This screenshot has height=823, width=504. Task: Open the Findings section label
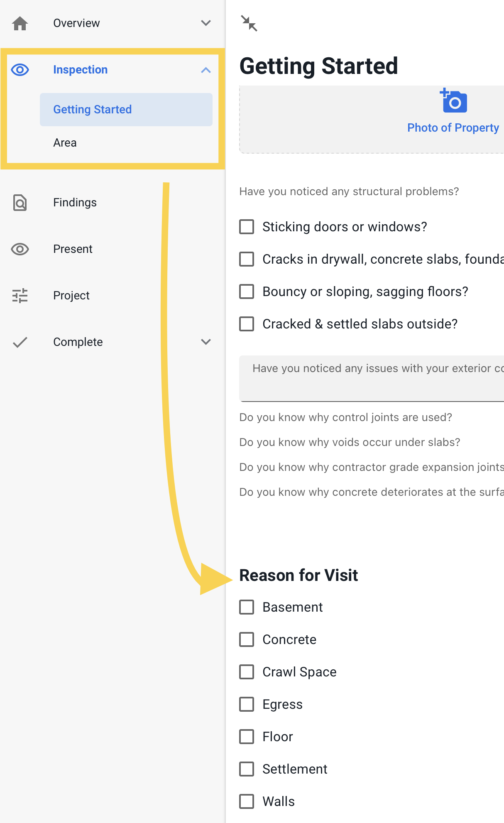pos(75,203)
